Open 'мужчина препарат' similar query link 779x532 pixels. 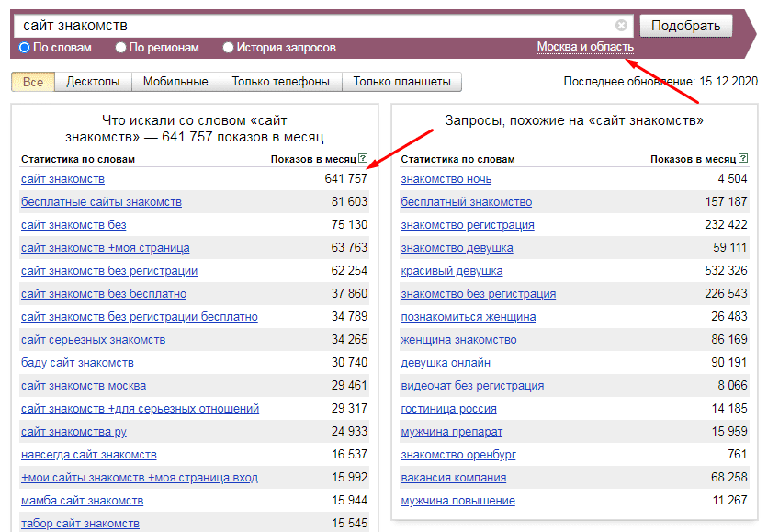(452, 432)
